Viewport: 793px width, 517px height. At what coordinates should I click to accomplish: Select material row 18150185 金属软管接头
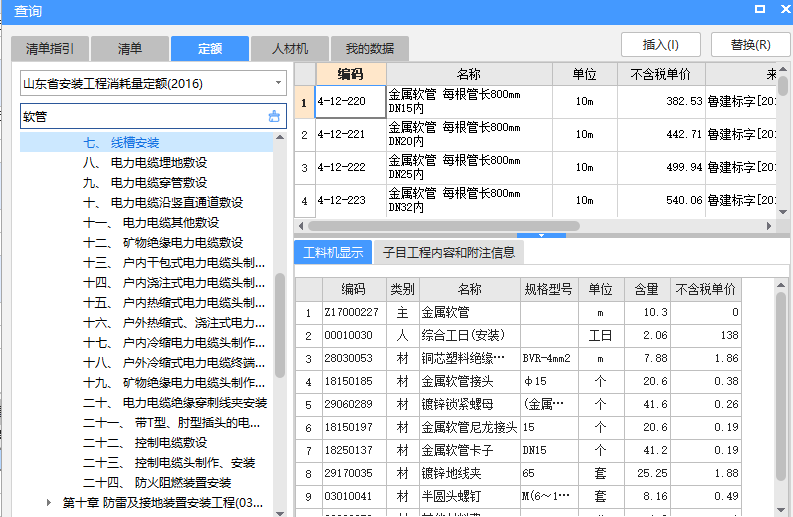[x=518, y=381]
